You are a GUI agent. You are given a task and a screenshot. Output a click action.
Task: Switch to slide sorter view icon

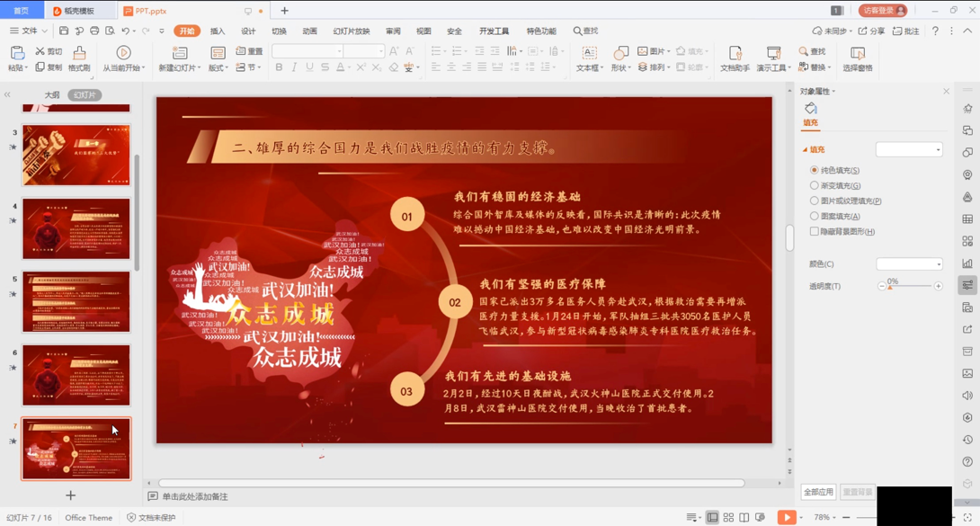[x=728, y=518]
